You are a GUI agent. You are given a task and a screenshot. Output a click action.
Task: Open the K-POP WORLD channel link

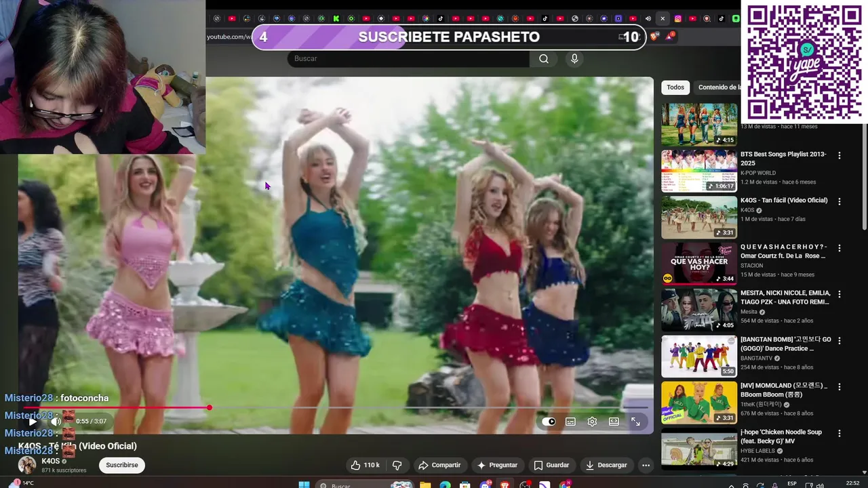(758, 173)
